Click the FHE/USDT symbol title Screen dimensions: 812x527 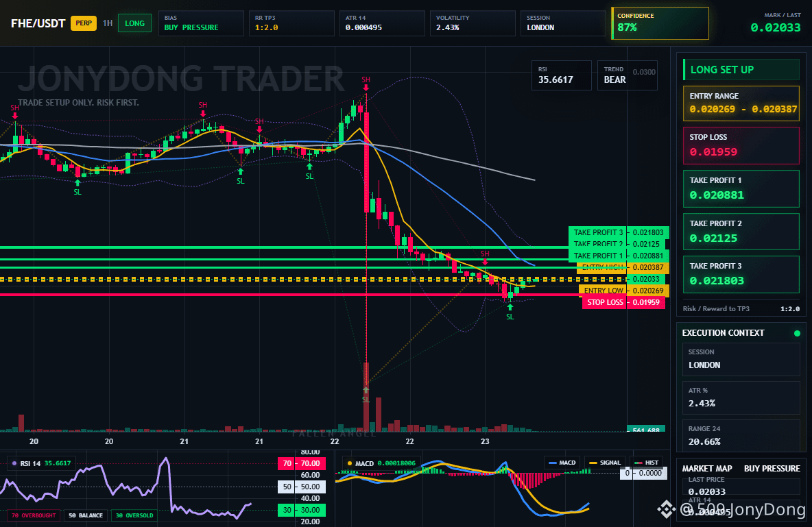point(38,23)
